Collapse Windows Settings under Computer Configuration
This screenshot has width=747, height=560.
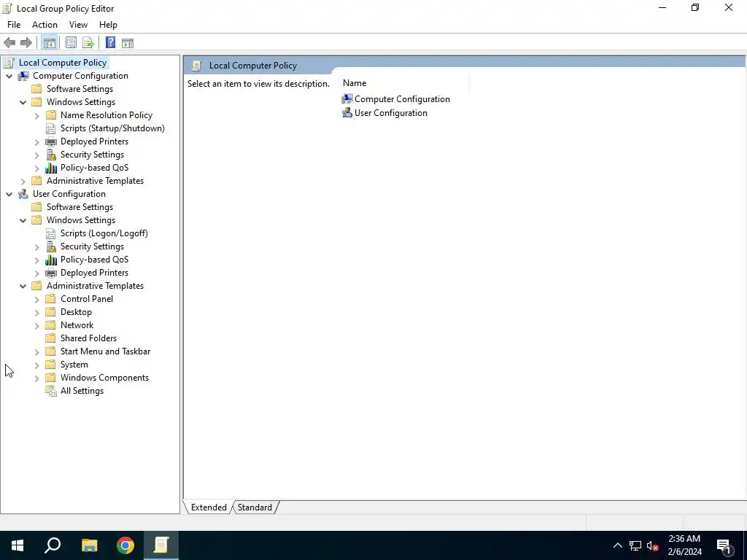click(x=23, y=102)
